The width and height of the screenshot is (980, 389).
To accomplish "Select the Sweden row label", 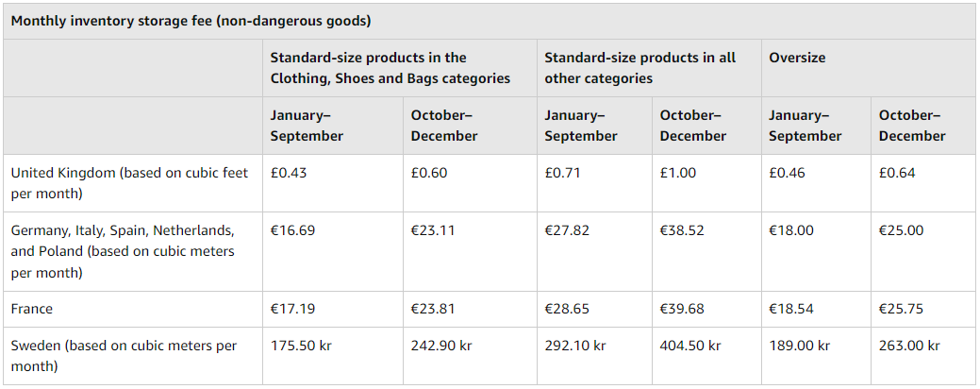I will click(x=124, y=355).
